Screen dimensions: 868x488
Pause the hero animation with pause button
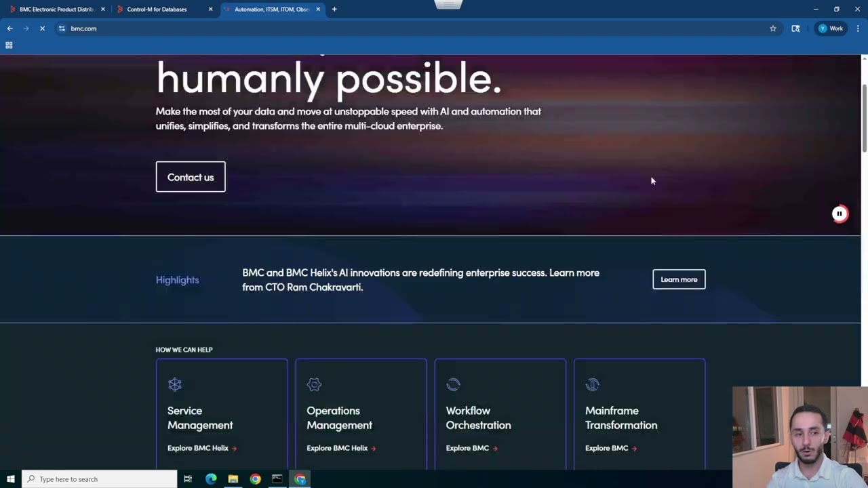[840, 214]
